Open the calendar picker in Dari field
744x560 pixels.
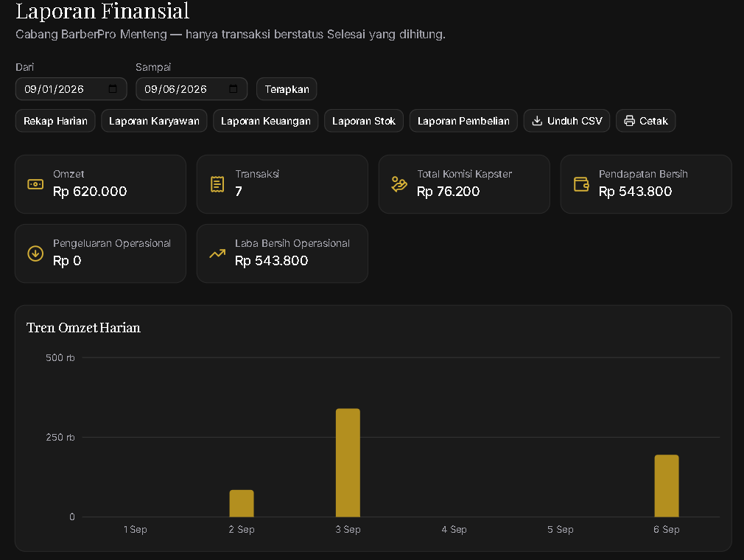pyautogui.click(x=113, y=88)
